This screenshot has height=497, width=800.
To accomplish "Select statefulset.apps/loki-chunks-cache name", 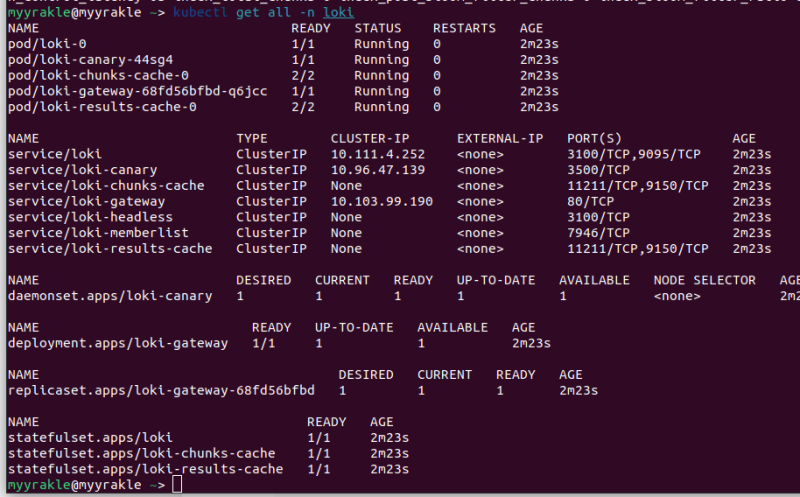I will 141,453.
